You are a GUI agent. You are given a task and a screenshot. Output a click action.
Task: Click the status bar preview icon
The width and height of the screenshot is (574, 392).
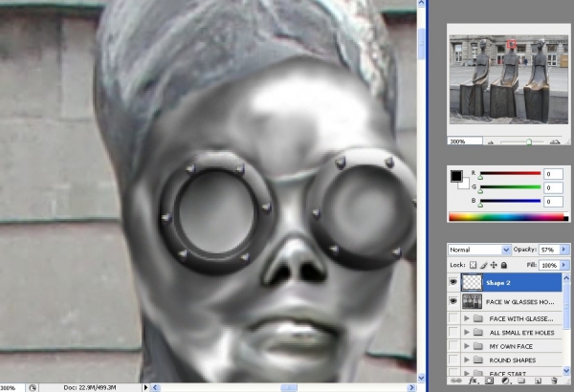click(x=33, y=387)
